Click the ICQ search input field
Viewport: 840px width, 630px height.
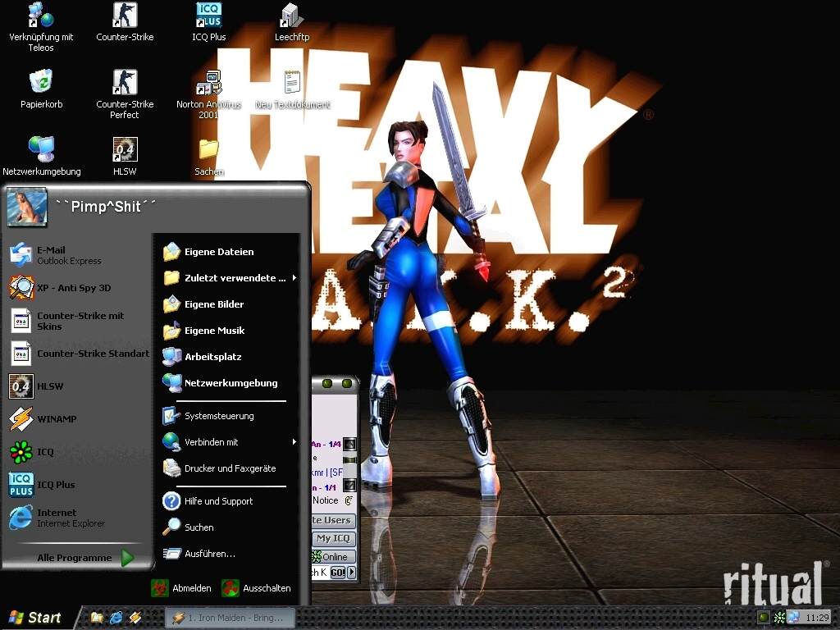tap(321, 573)
